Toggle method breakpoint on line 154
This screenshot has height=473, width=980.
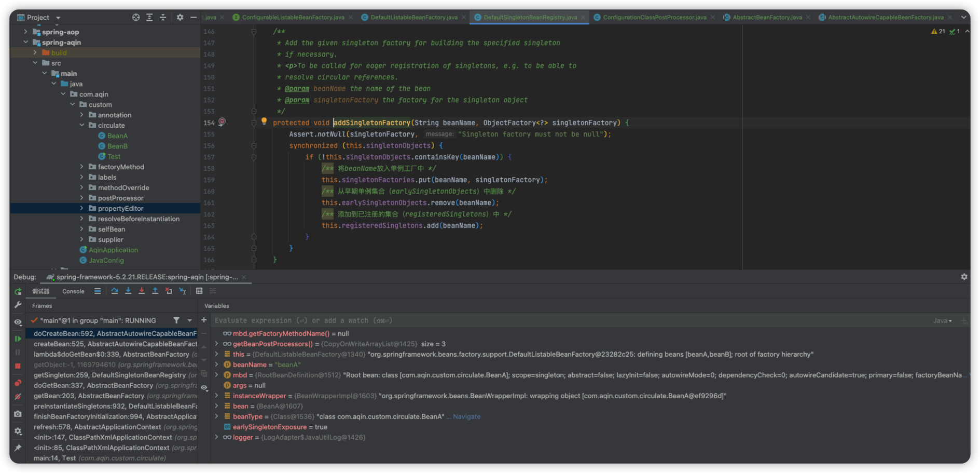(222, 122)
